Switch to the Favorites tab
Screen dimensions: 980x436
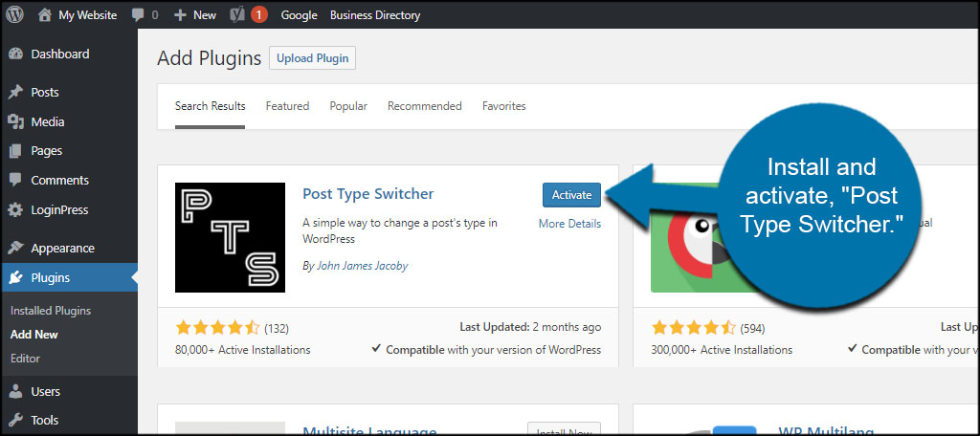503,106
